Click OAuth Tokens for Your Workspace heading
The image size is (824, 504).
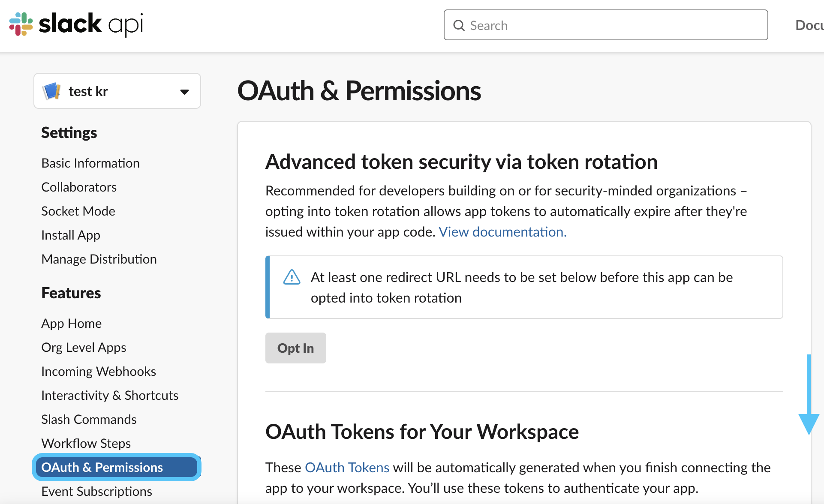422,432
